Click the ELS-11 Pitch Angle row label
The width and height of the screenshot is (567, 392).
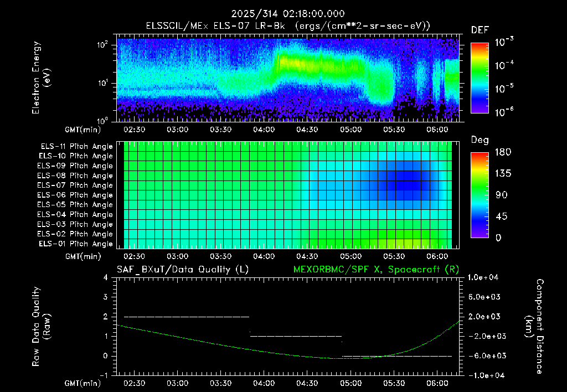pyautogui.click(x=76, y=147)
